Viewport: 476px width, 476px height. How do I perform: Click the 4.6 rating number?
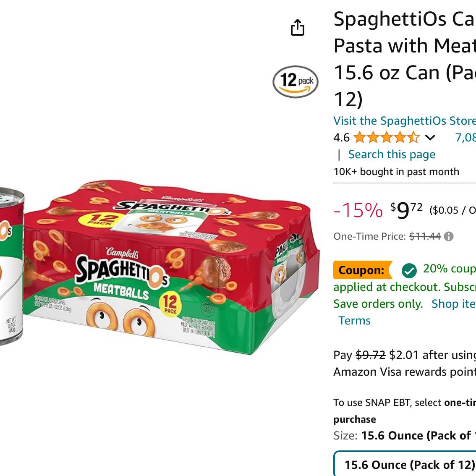tap(341, 138)
